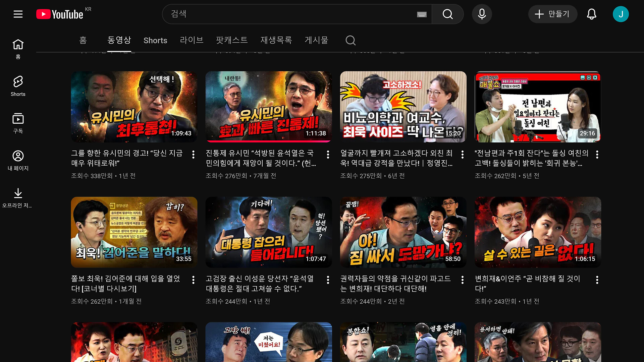Open 내 페이지 in sidebar
Screen dimensions: 644x362
18,160
